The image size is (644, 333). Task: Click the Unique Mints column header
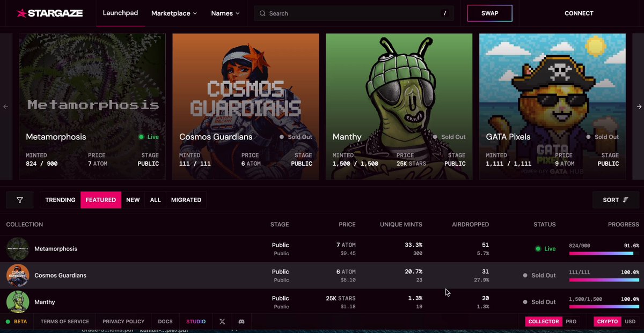[x=401, y=224]
